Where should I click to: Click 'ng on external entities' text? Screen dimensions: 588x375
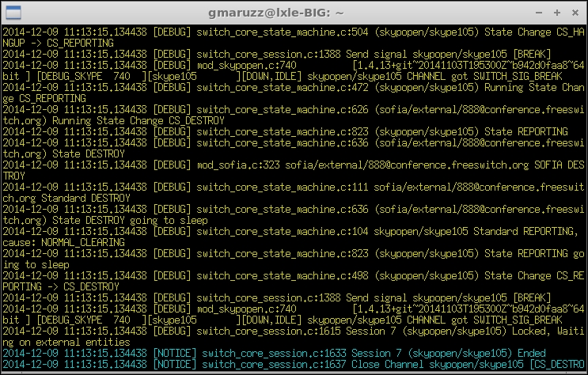(66, 343)
